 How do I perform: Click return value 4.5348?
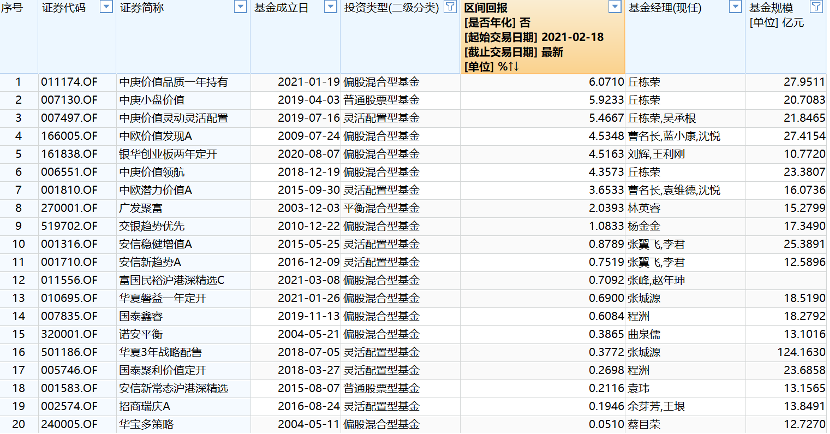click(x=607, y=136)
